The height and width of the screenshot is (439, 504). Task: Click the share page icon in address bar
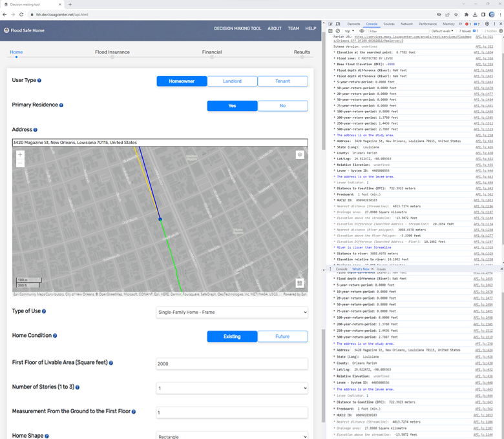[x=447, y=14]
